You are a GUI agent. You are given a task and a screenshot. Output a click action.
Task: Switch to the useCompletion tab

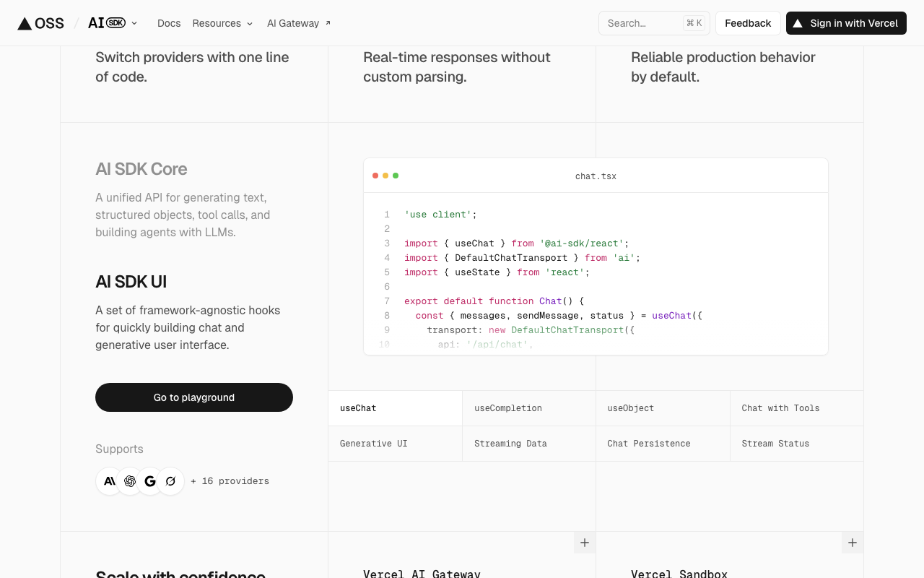(x=529, y=408)
